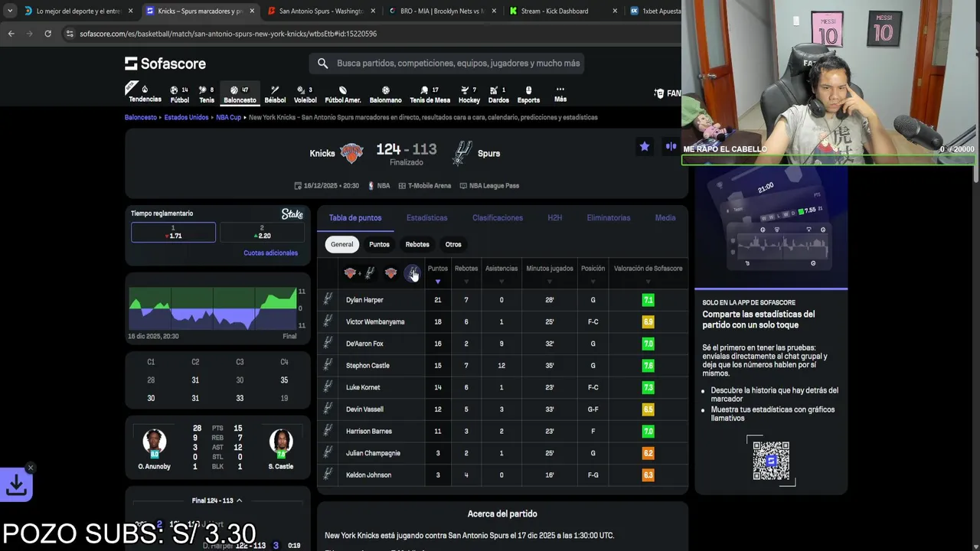Viewport: 980px width, 551px height.
Task: Select odds option 2 at 2.20
Action: [x=262, y=232]
